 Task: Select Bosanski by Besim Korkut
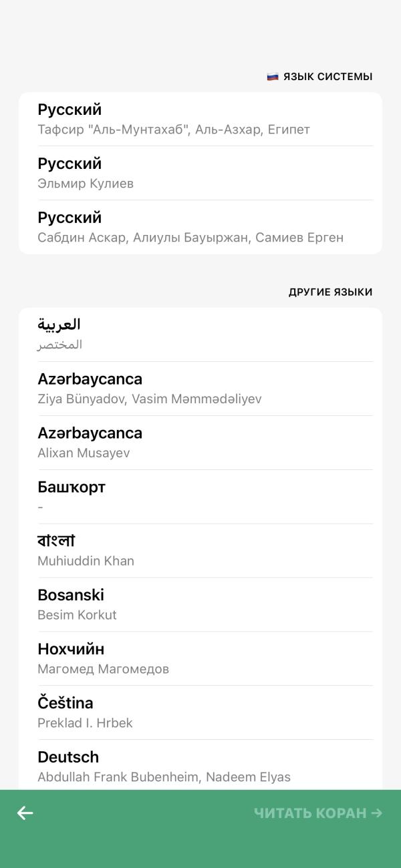[x=200, y=605]
